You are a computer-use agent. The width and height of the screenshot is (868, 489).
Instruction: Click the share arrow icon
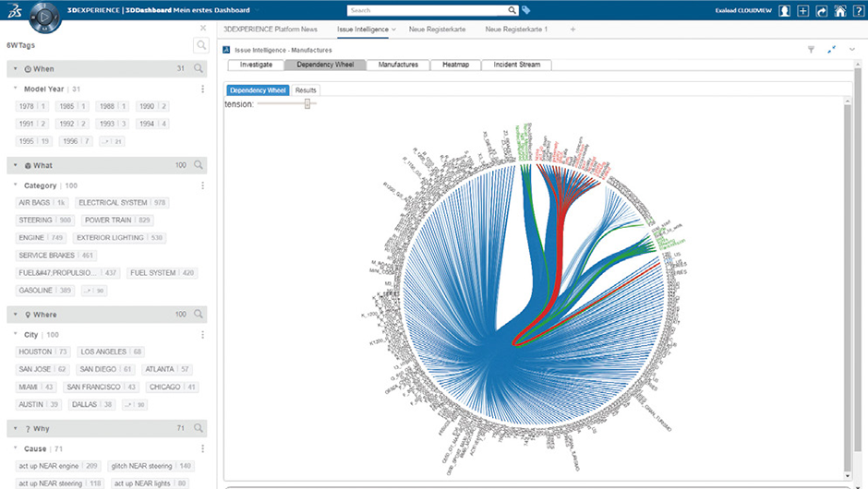coord(822,11)
